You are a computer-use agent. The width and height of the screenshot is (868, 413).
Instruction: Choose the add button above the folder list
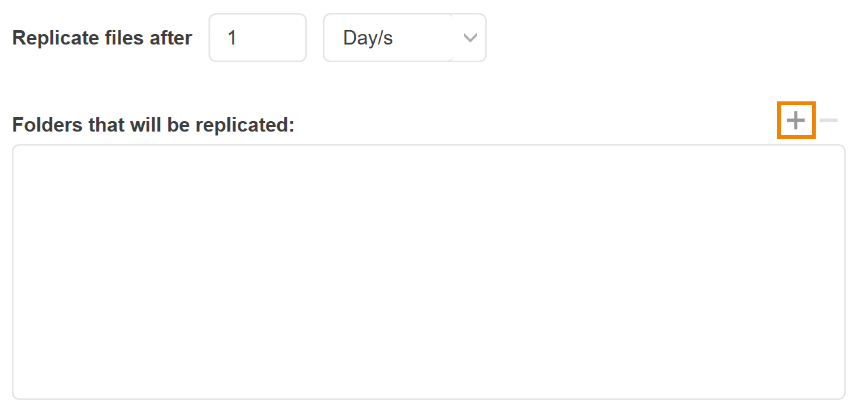click(796, 120)
